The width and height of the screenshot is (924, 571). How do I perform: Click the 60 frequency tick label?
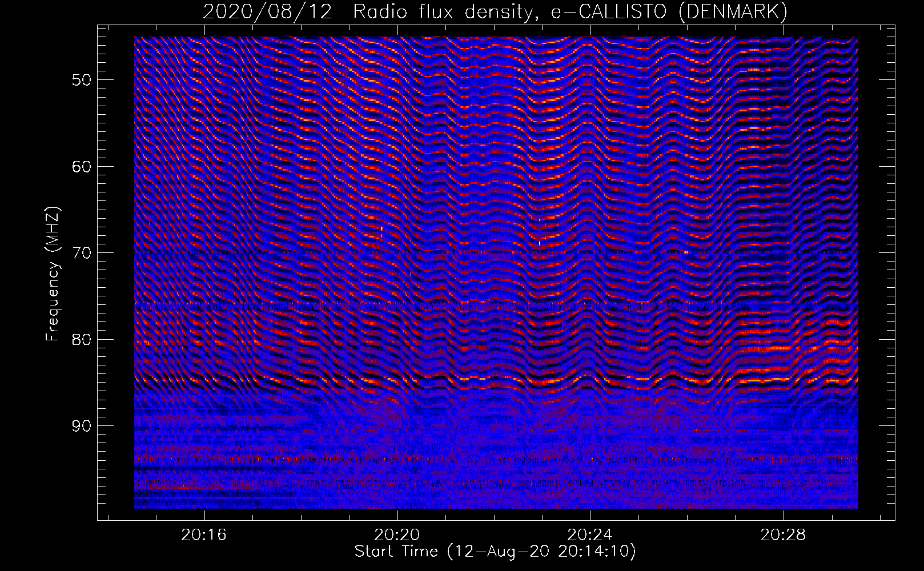(x=81, y=166)
